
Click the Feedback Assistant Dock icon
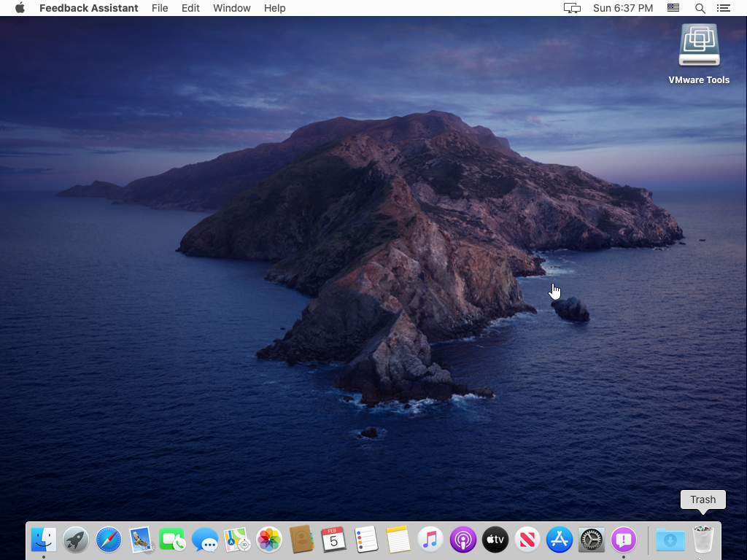pos(624,540)
